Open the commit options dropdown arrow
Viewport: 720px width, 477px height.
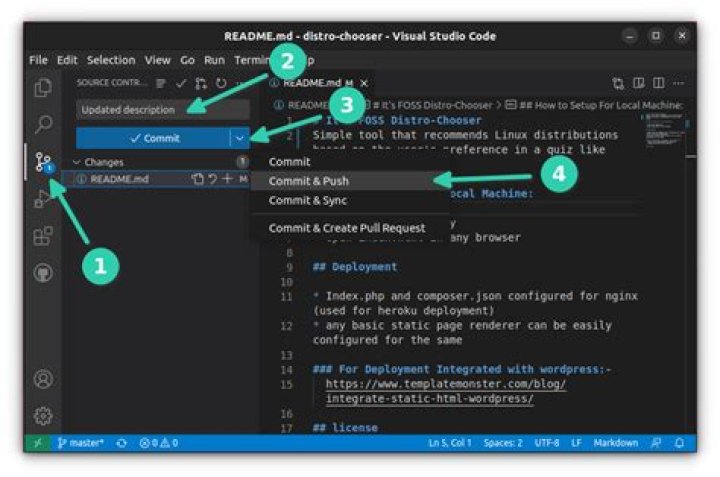pyautogui.click(x=240, y=138)
